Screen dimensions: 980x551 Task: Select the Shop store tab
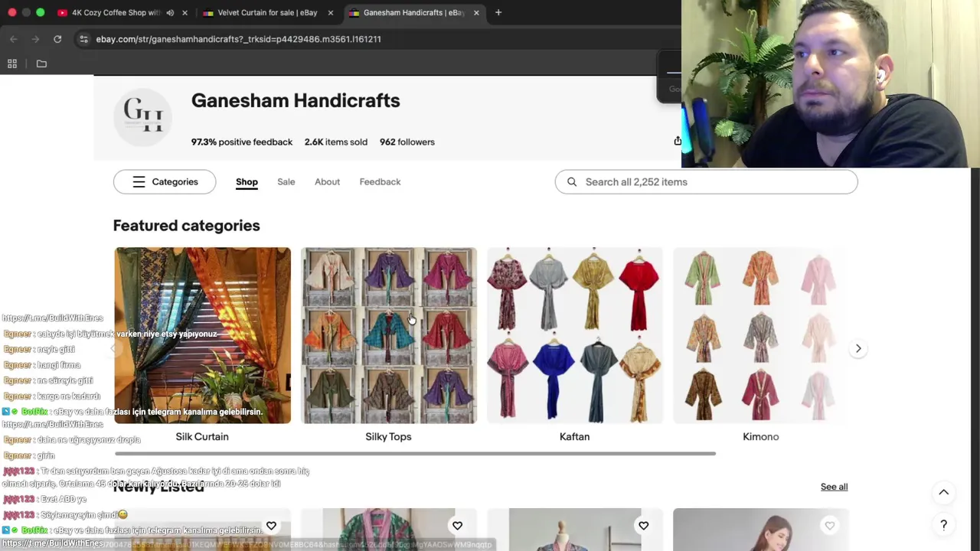[247, 182]
